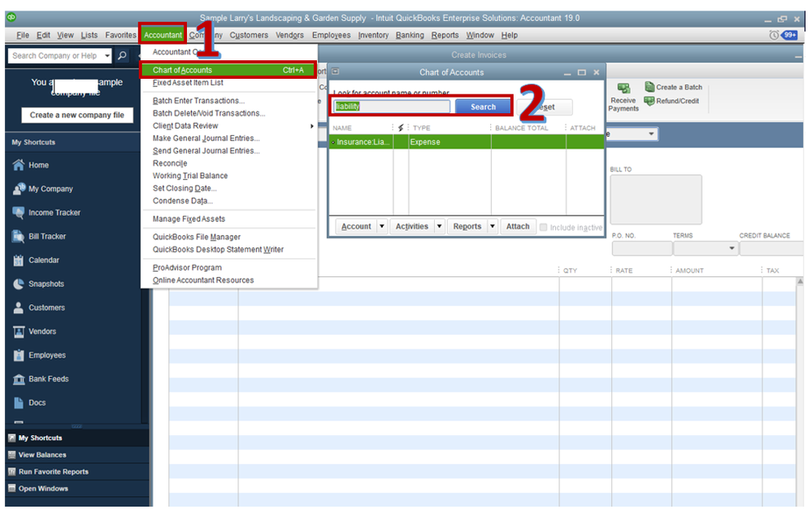The height and width of the screenshot is (518, 812).
Task: Click the Bill To address box
Action: tap(656, 199)
